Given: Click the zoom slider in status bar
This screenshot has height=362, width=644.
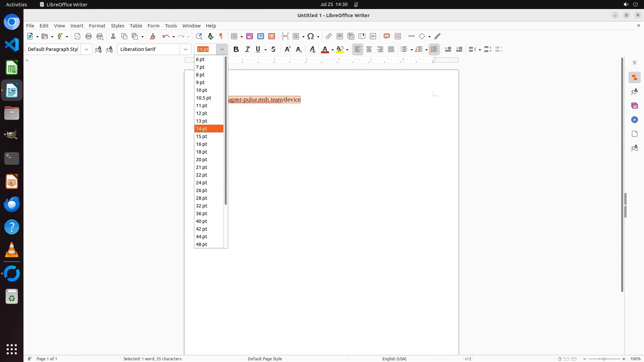Looking at the screenshot, I should coord(604,359).
